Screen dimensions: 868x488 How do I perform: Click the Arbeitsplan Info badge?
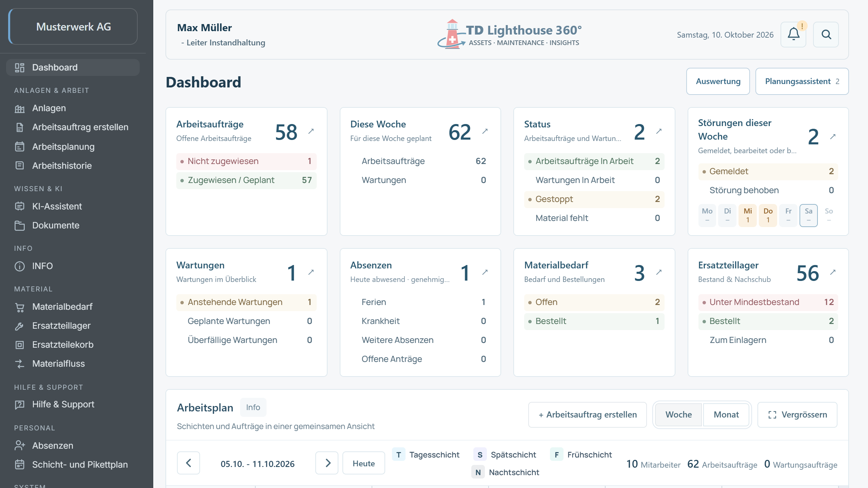click(253, 407)
